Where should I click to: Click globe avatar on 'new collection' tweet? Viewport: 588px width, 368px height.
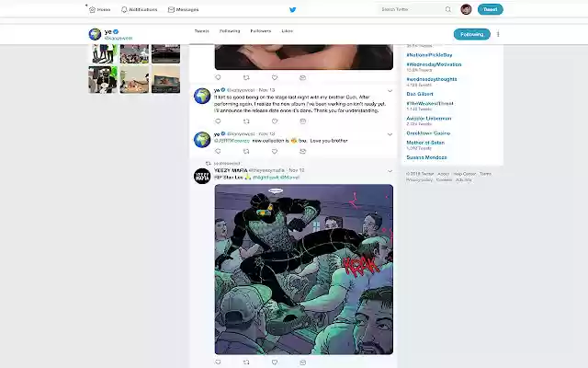click(x=202, y=140)
